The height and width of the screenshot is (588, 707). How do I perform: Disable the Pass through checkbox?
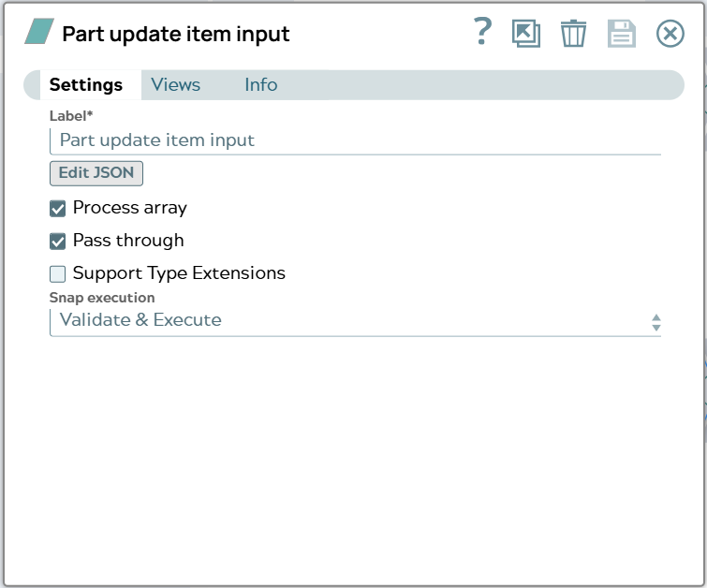57,242
